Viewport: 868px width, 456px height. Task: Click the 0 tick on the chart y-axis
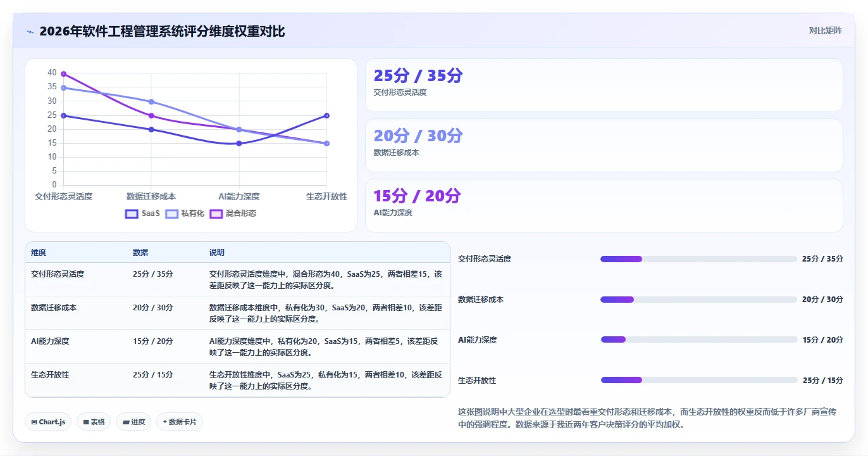pos(54,185)
